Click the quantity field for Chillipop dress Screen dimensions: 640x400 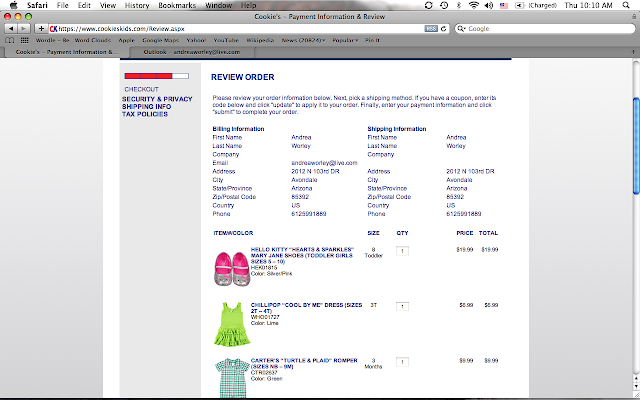tap(402, 307)
